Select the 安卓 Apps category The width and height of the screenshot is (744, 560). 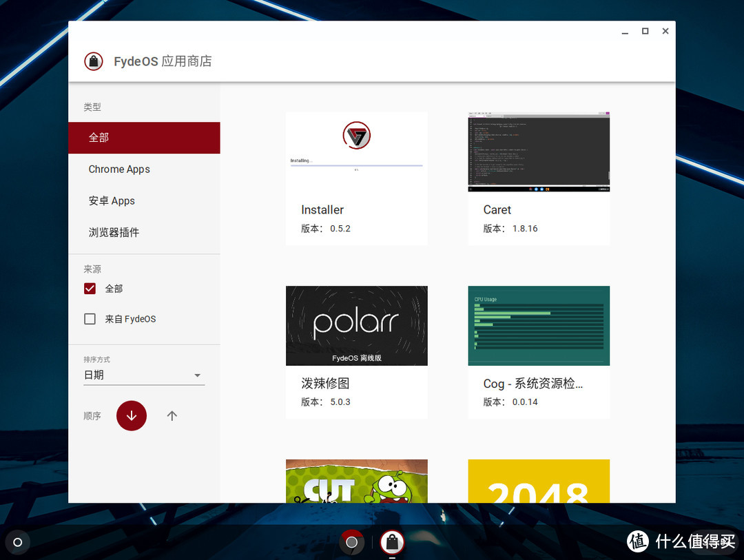[112, 200]
